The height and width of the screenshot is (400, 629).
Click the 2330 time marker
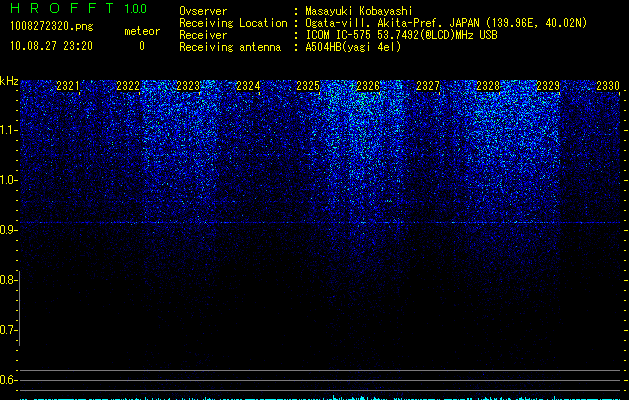[x=608, y=86]
